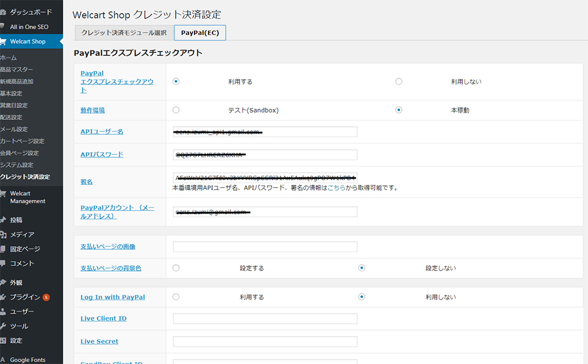Click the 支払いページの画像 label link

point(108,247)
